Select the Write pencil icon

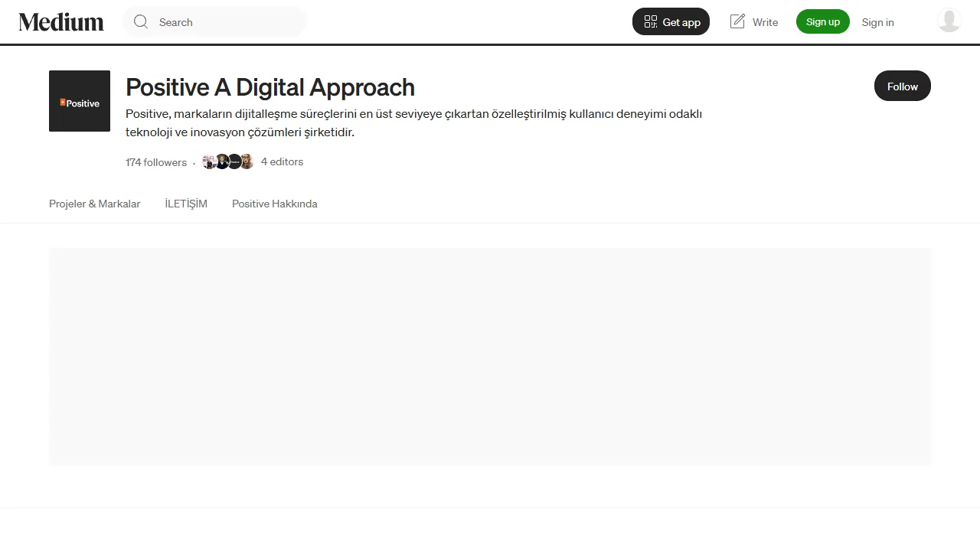point(736,21)
